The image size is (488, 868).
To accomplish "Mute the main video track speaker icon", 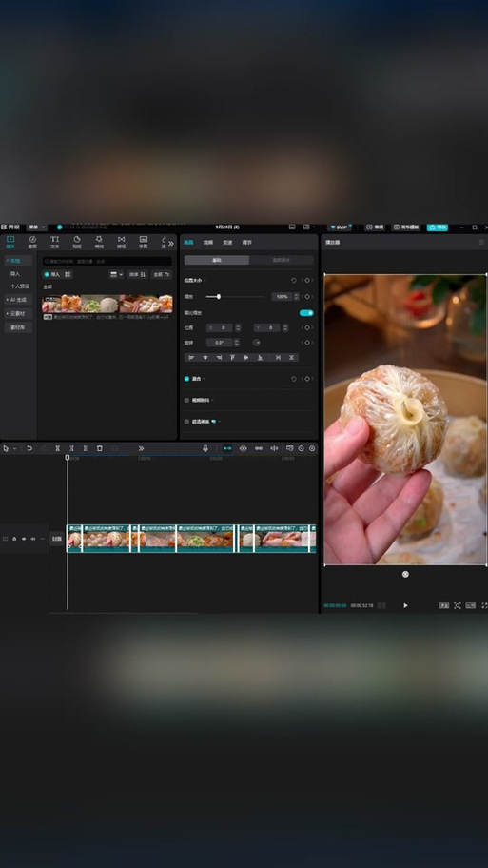I will (32, 539).
